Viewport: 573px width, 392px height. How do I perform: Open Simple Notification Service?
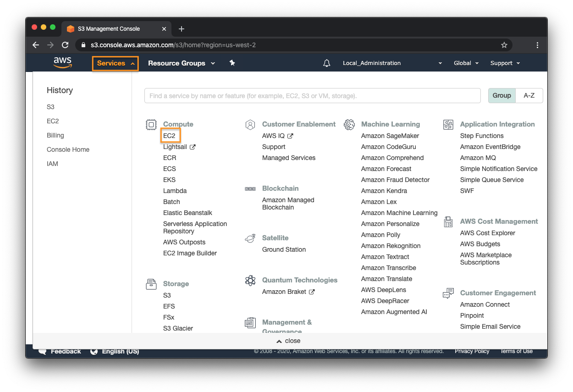[499, 169]
